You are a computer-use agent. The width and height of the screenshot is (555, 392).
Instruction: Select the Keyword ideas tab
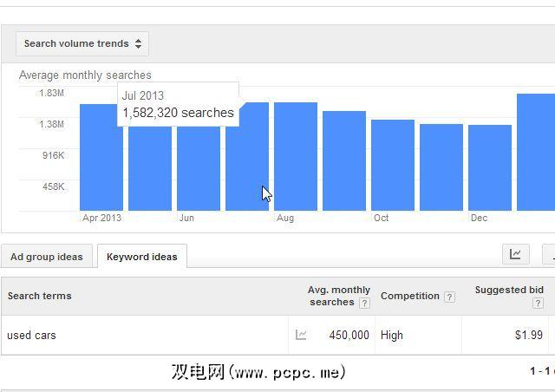point(142,257)
